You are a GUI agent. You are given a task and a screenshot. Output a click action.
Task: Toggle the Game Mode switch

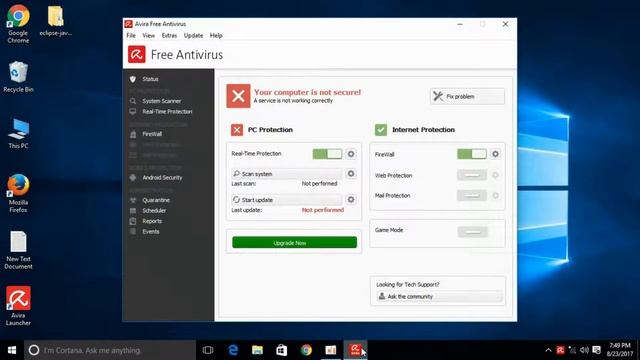473,232
